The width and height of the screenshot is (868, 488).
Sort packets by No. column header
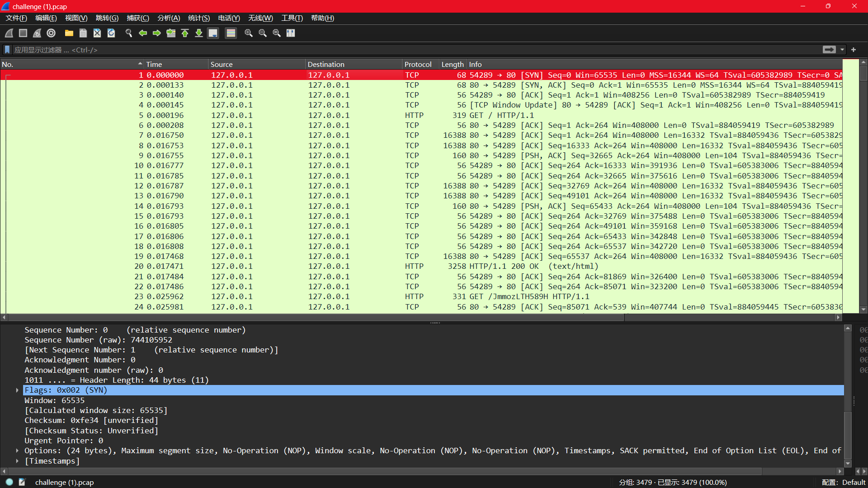(72, 64)
